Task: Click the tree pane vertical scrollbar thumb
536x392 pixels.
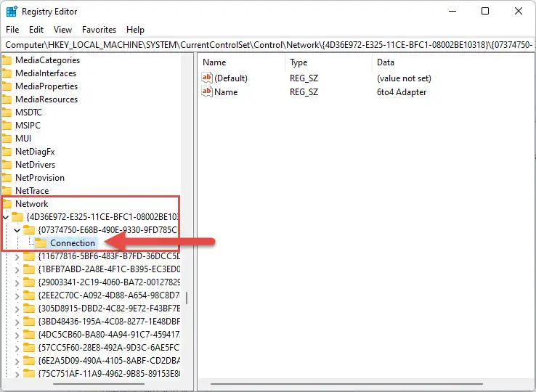Action: tap(187, 298)
